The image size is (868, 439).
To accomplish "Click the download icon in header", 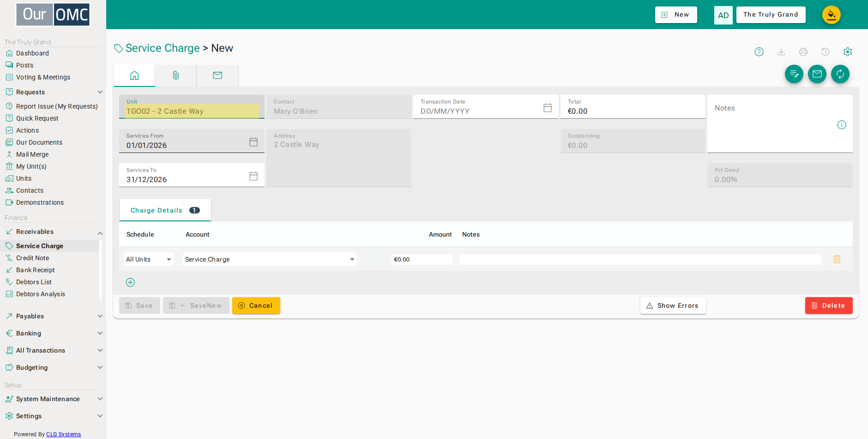I will pos(781,52).
